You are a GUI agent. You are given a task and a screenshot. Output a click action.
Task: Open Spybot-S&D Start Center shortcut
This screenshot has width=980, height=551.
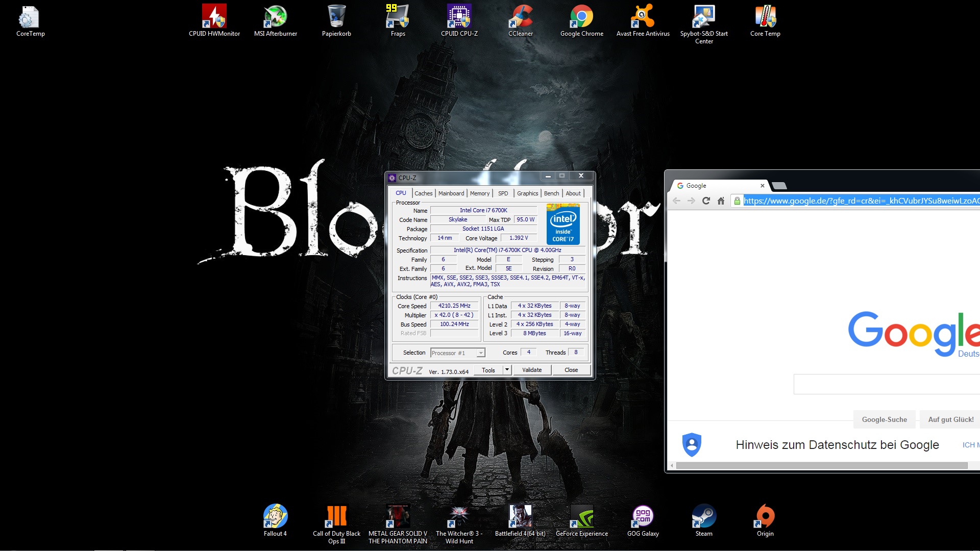(704, 24)
